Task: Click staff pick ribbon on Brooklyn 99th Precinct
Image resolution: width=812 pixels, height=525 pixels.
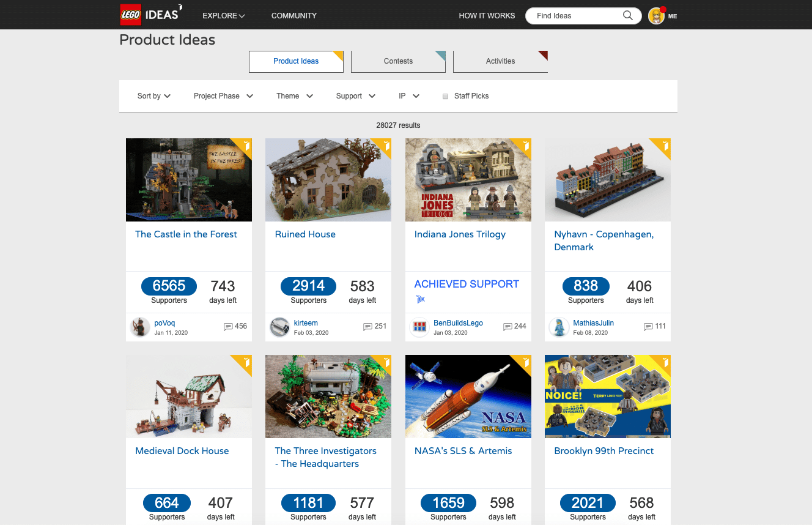Action: click(x=663, y=362)
